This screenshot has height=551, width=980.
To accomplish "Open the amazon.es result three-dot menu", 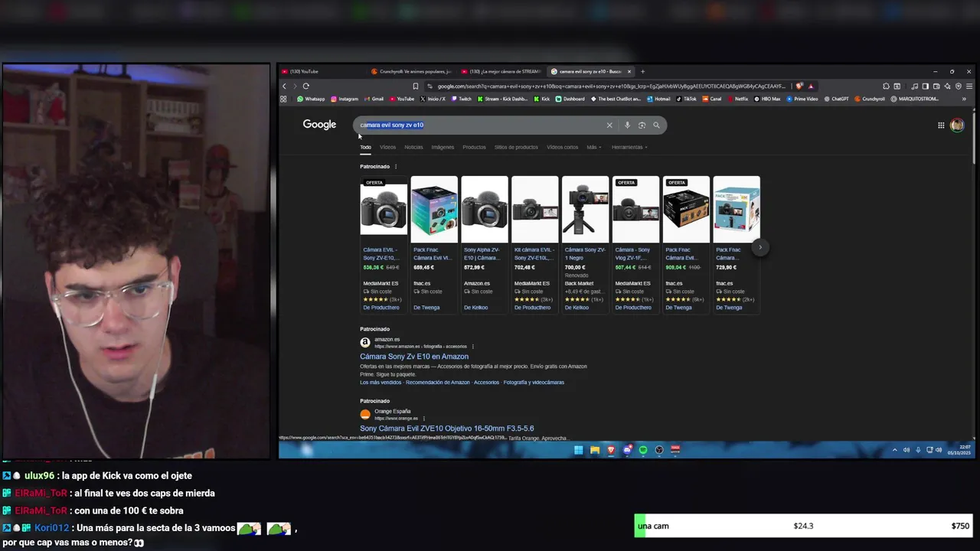I will click(x=473, y=347).
